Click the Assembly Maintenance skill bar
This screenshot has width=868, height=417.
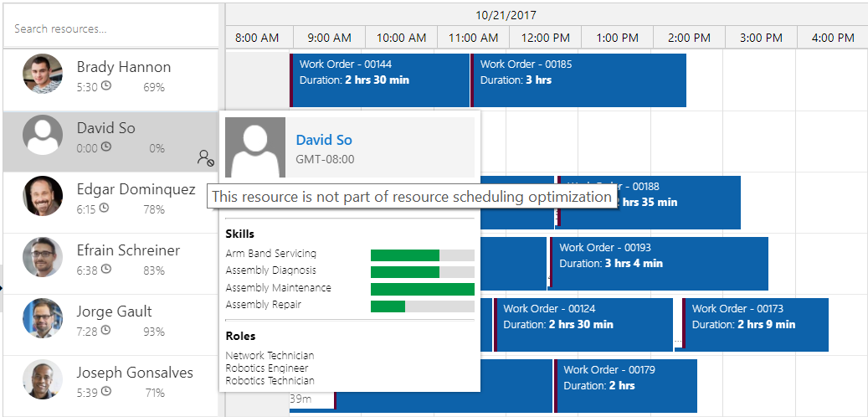[x=422, y=289]
